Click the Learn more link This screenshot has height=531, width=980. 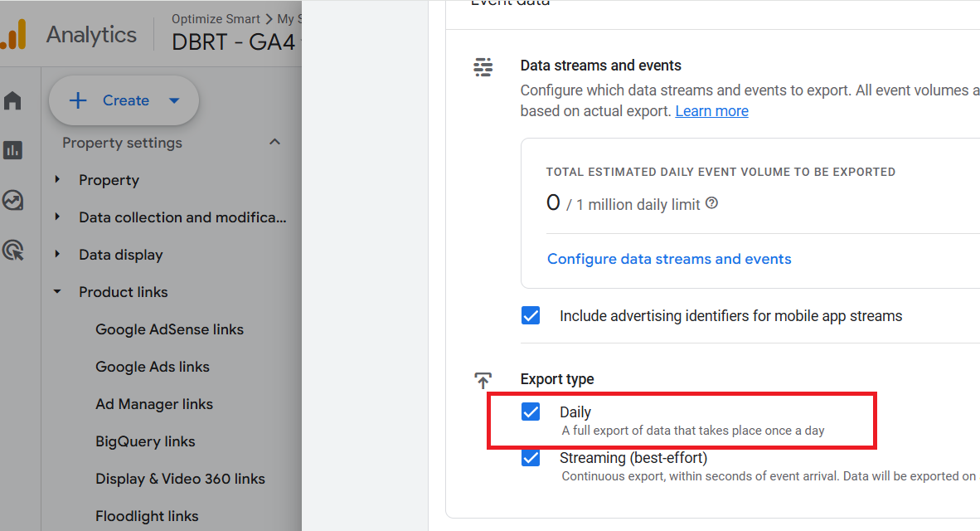pyautogui.click(x=711, y=111)
